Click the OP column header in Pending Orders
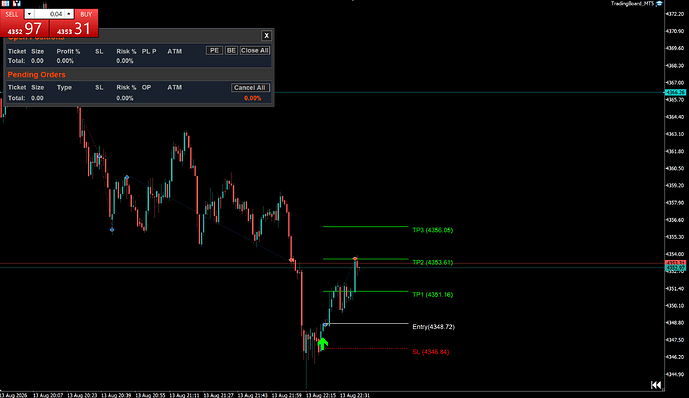 [x=146, y=87]
